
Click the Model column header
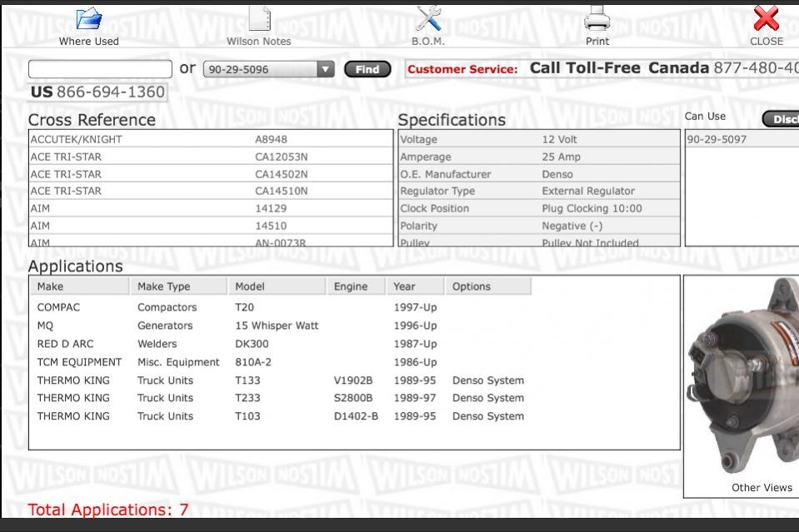(276, 286)
